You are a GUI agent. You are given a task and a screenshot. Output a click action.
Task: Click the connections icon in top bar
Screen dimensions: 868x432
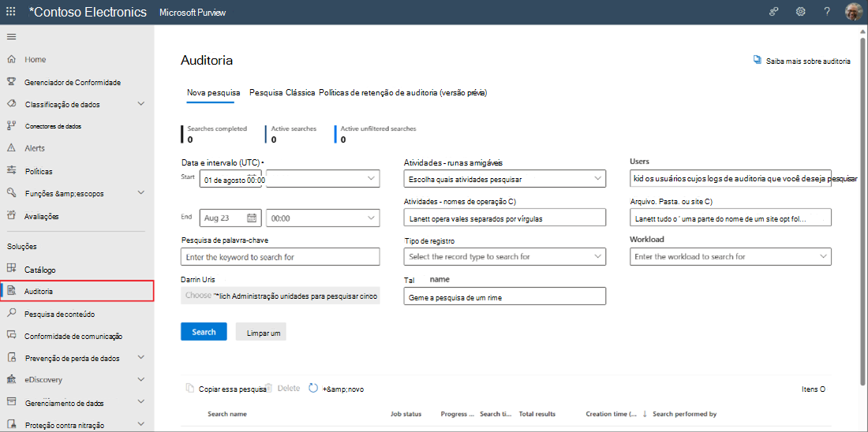coord(774,12)
